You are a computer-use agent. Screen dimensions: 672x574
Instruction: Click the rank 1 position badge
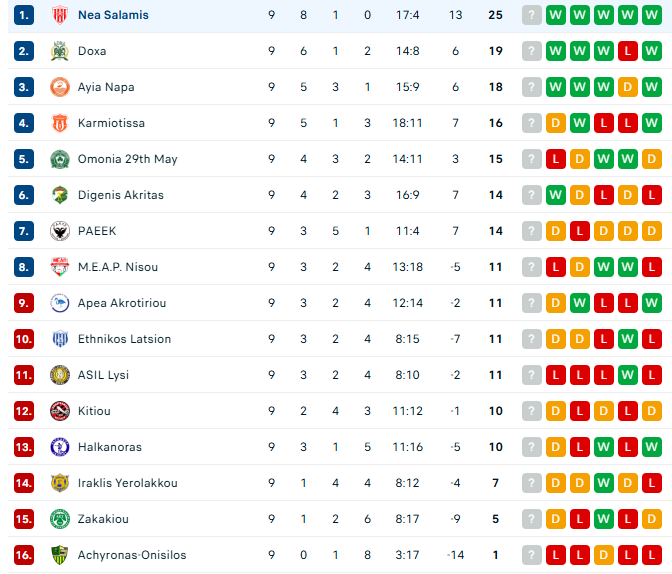coord(24,15)
